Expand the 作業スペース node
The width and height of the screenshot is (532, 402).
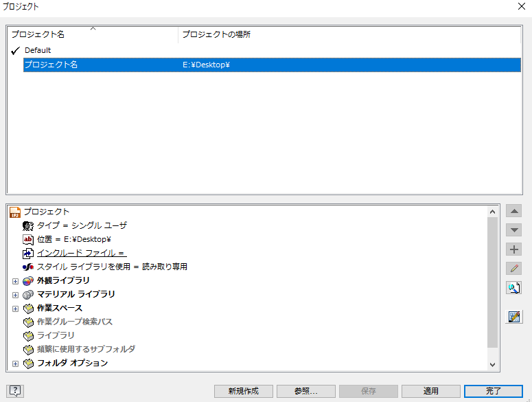click(x=15, y=309)
